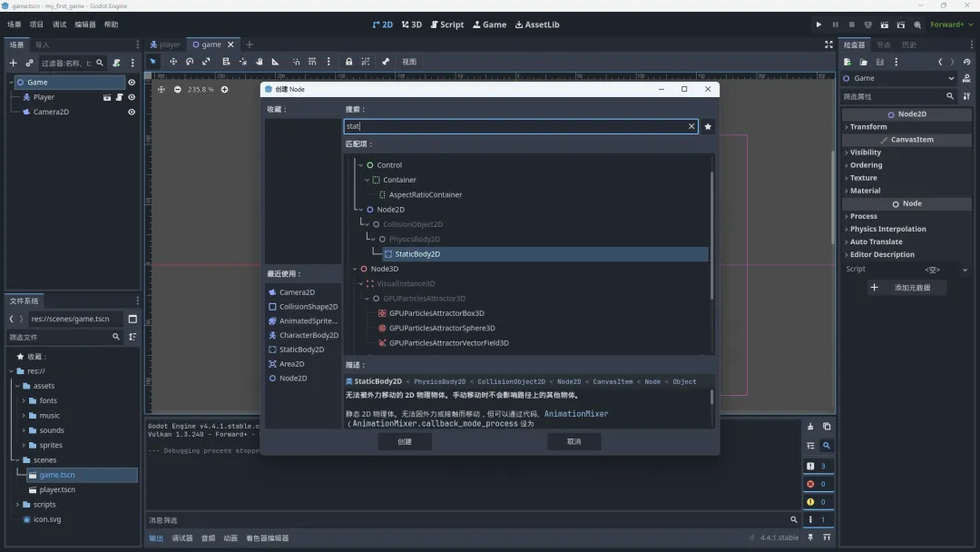Collapse the Container branch in node list
Image resolution: width=980 pixels, height=552 pixels.
click(x=367, y=180)
